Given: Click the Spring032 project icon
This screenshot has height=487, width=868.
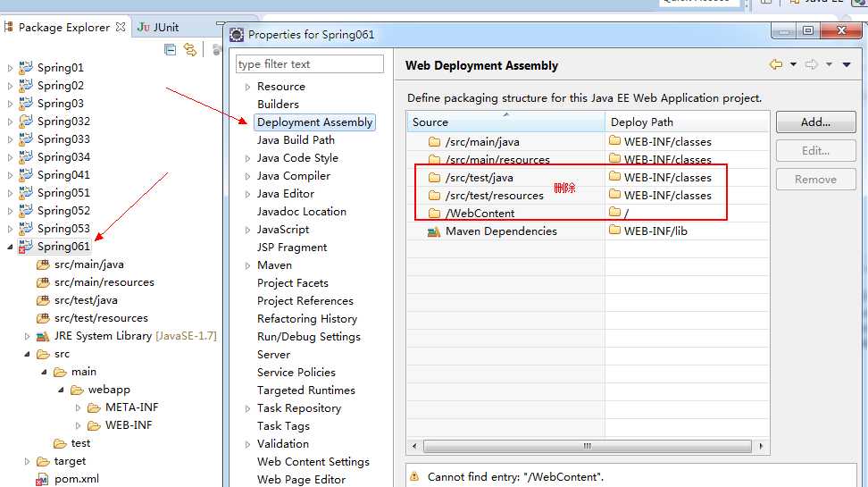Looking at the screenshot, I should 26,122.
